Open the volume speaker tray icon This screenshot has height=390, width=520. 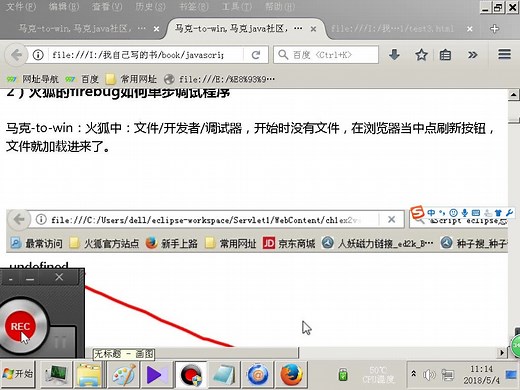pyautogui.click(x=429, y=375)
